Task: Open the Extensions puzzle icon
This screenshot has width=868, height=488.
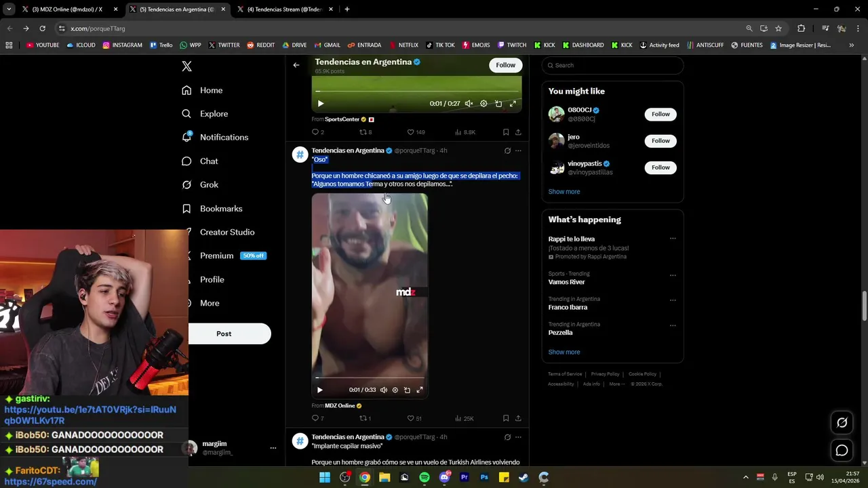Action: (802, 28)
